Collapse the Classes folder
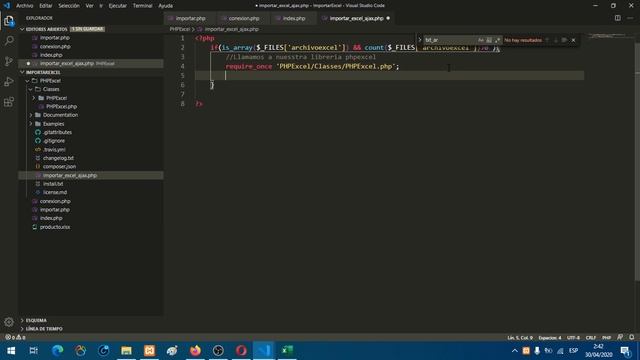640x360 pixels. coord(31,89)
